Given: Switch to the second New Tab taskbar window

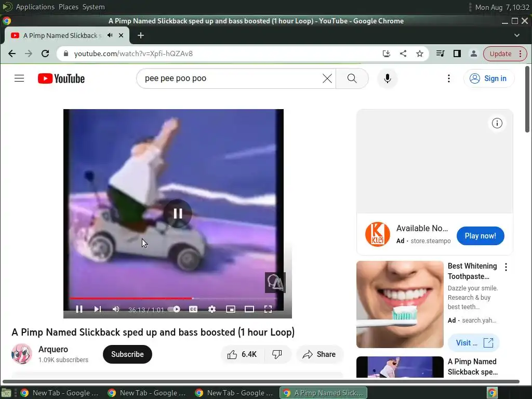Looking at the screenshot, I should pos(147,393).
